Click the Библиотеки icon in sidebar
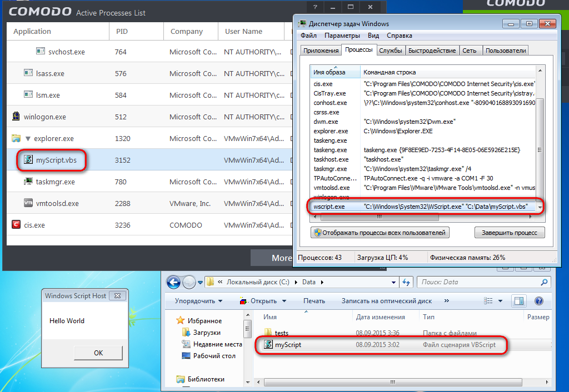Viewport: 569px width, 392px height. point(181,379)
